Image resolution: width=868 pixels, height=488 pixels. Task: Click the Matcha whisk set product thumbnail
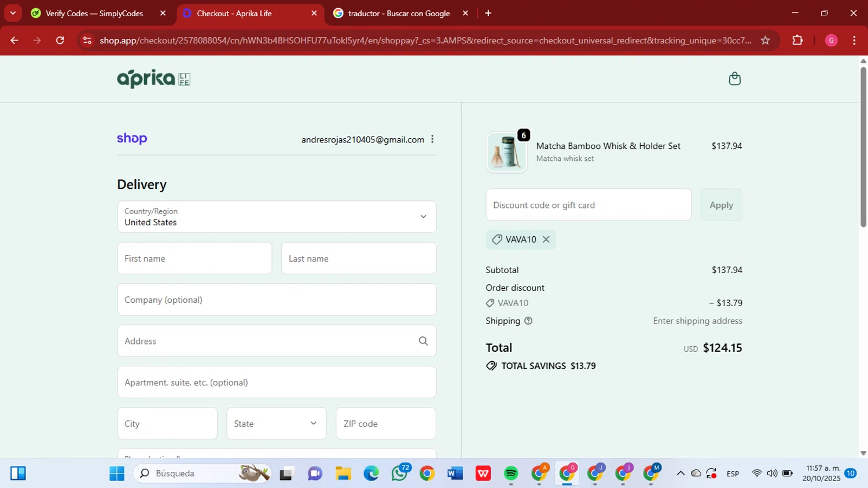point(507,152)
